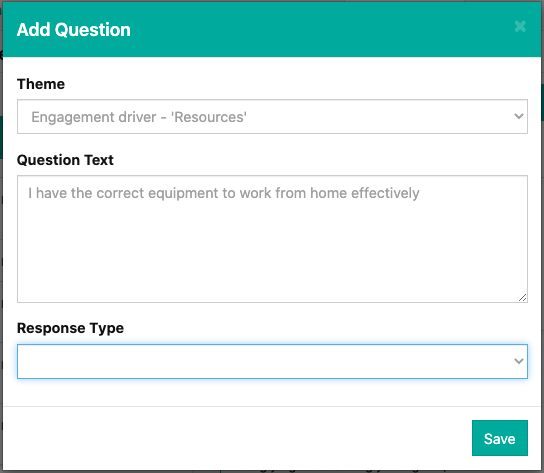
Task: Click the Response Type chevron arrow
Action: pyautogui.click(x=519, y=361)
